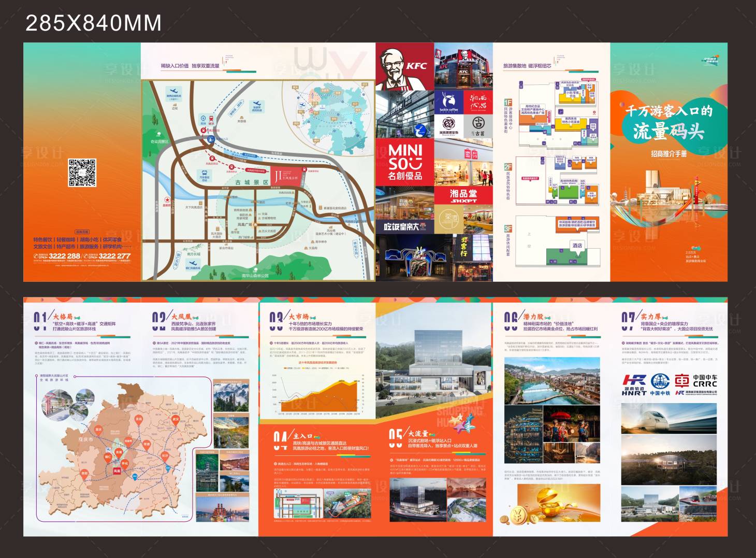Click the 千万游客入口的 title line
This screenshot has height=558, width=756.
tap(668, 110)
